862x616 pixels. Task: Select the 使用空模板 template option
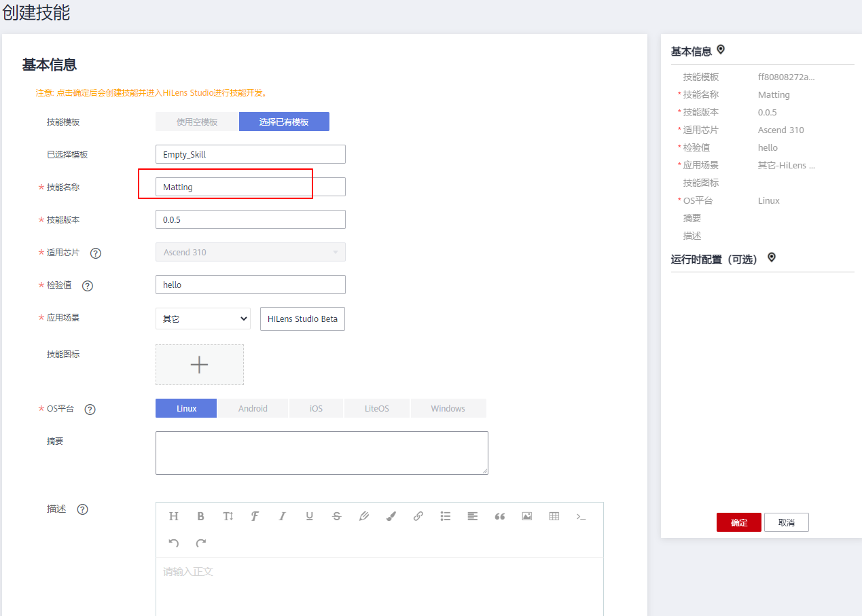(197, 122)
